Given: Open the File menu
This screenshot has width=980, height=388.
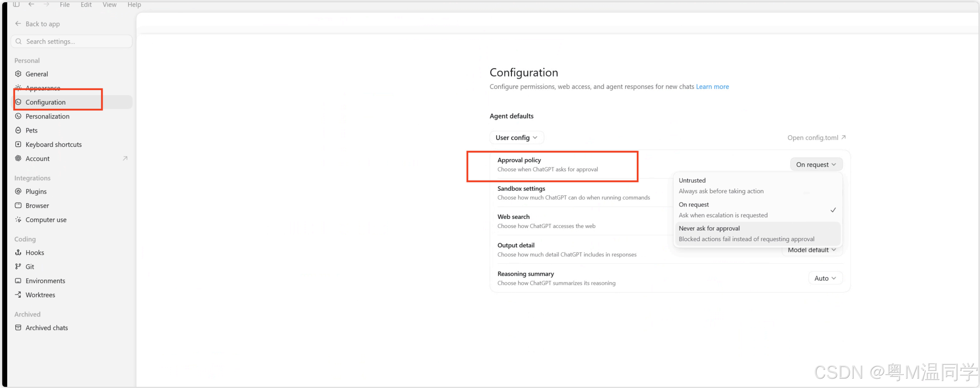Looking at the screenshot, I should pyautogui.click(x=65, y=4).
